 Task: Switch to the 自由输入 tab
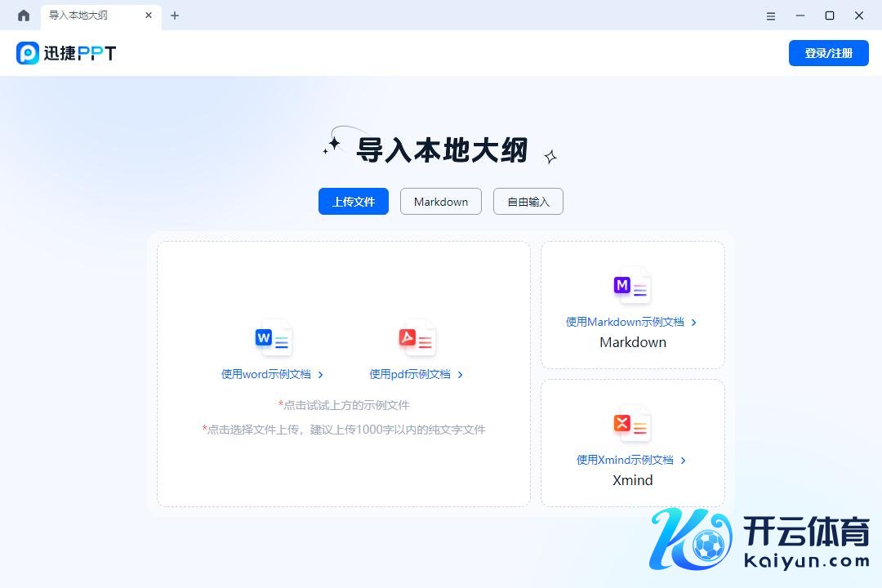528,202
